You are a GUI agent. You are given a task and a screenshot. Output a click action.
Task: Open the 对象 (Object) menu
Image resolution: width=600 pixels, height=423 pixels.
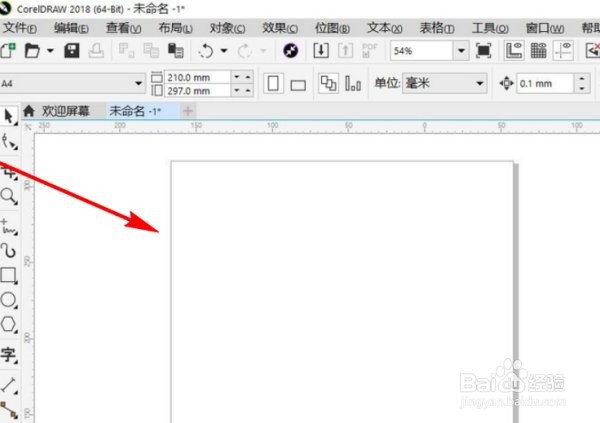click(x=227, y=28)
